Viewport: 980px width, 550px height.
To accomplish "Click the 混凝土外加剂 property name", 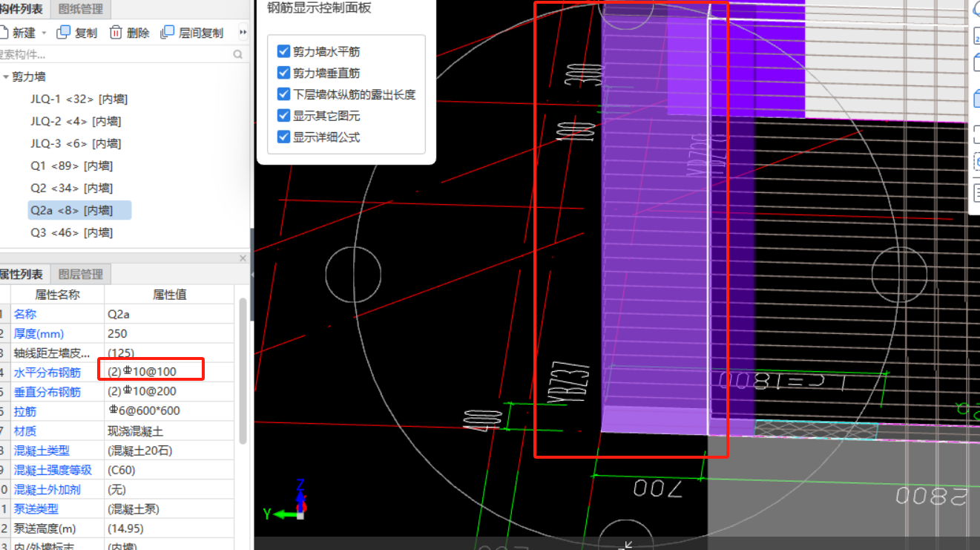I will (x=58, y=490).
